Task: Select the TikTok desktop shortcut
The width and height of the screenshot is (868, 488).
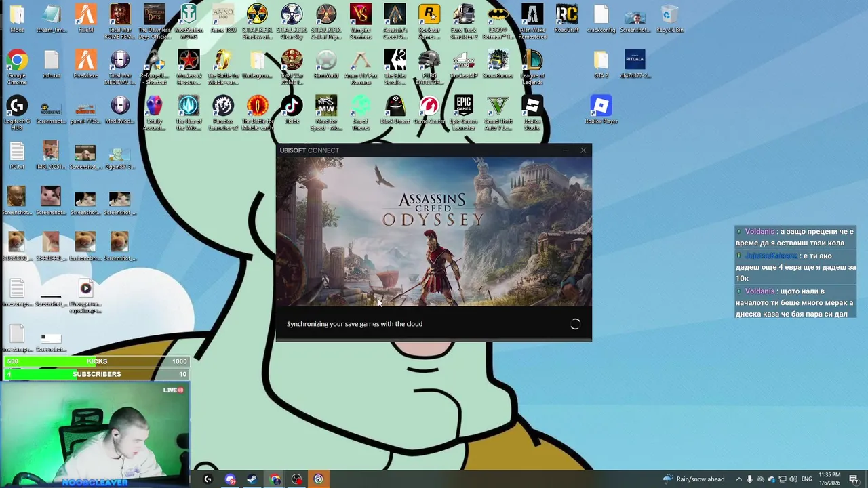Action: point(292,110)
